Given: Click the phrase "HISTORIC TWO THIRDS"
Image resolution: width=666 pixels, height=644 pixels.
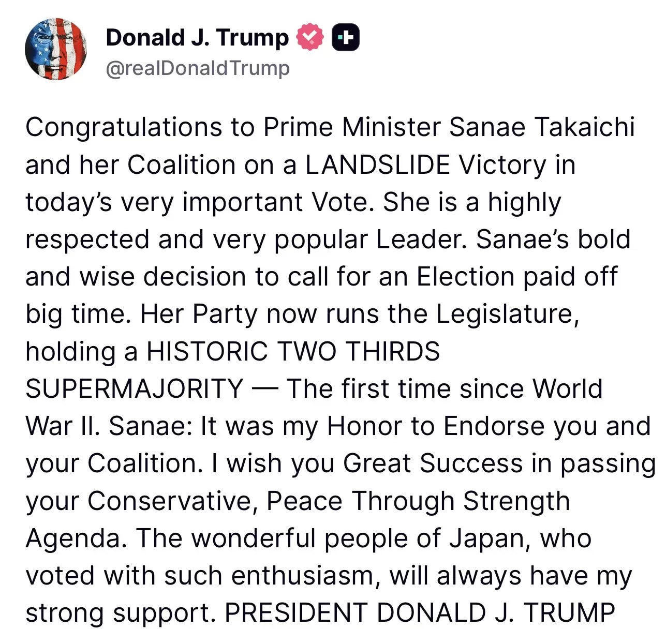Looking at the screenshot, I should tap(293, 352).
